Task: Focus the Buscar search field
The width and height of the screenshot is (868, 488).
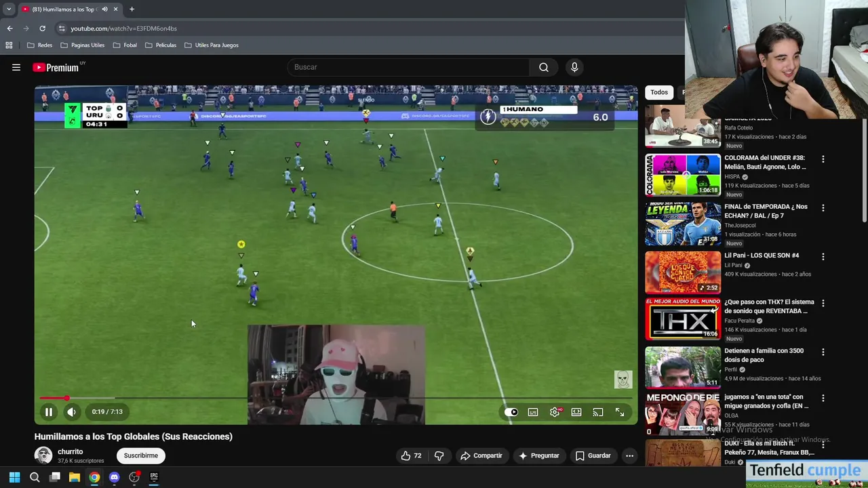Action: coord(409,67)
